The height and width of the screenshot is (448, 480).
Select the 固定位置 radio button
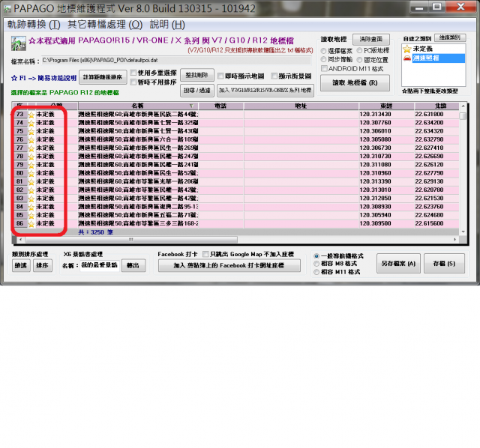[359, 60]
